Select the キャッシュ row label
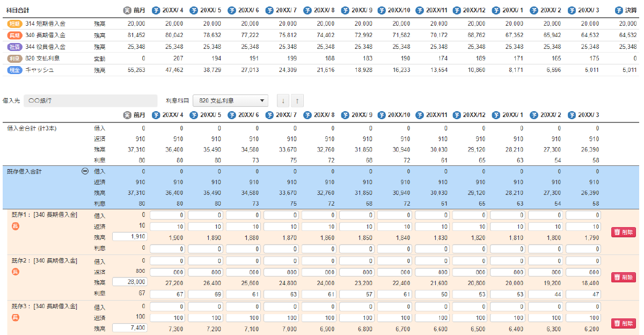Image resolution: width=644 pixels, height=335 pixels. 40,70
